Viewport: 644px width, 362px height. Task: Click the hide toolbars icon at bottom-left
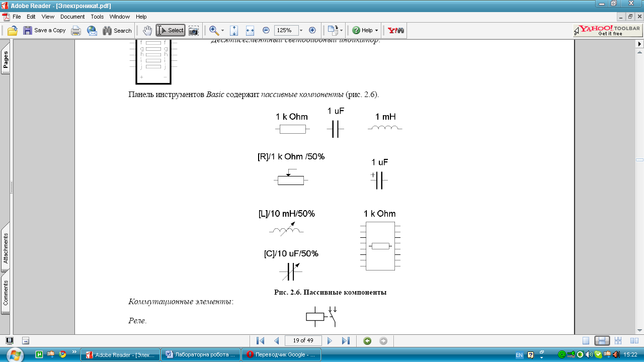(x=26, y=340)
